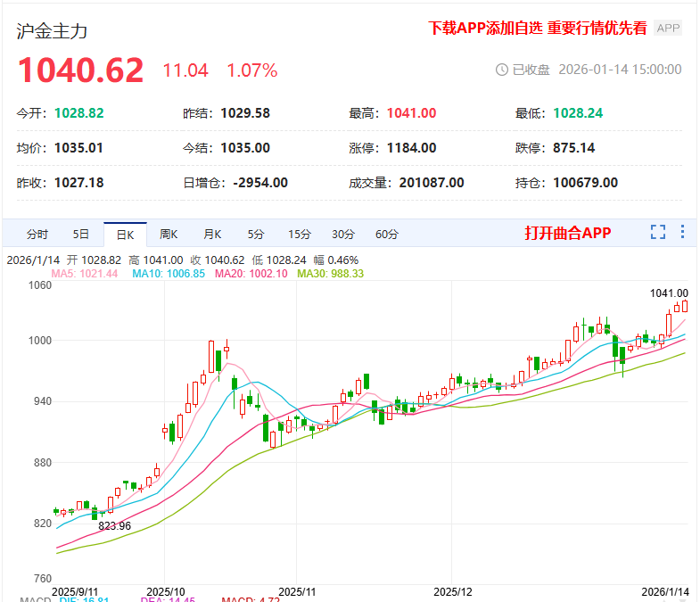Click the 昨结 value 1029.58
This screenshot has width=700, height=602.
click(245, 113)
